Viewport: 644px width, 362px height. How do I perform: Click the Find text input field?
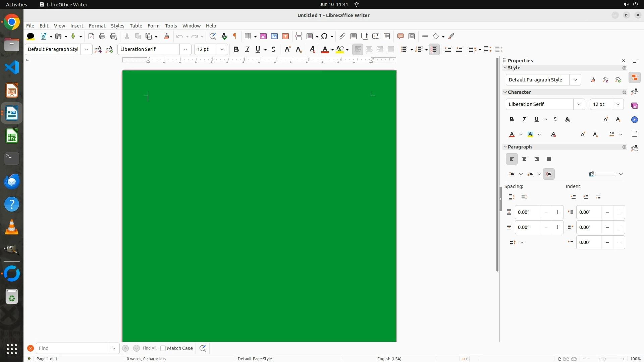(72, 348)
